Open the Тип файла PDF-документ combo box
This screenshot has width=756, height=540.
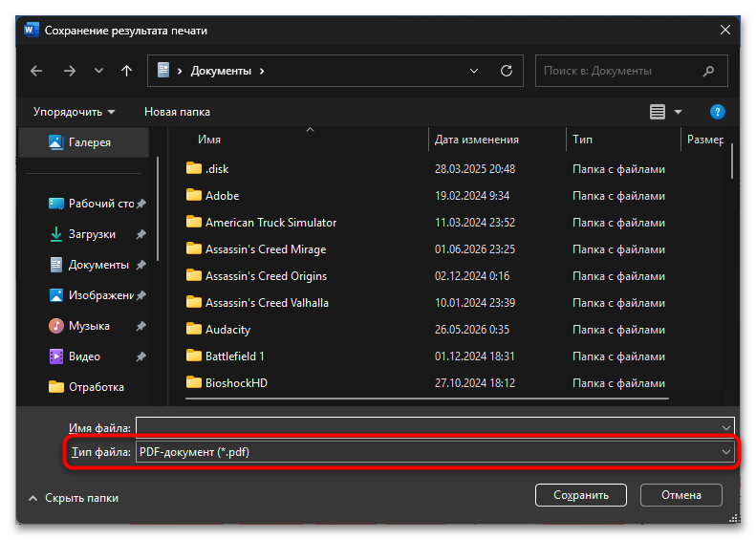pyautogui.click(x=435, y=452)
